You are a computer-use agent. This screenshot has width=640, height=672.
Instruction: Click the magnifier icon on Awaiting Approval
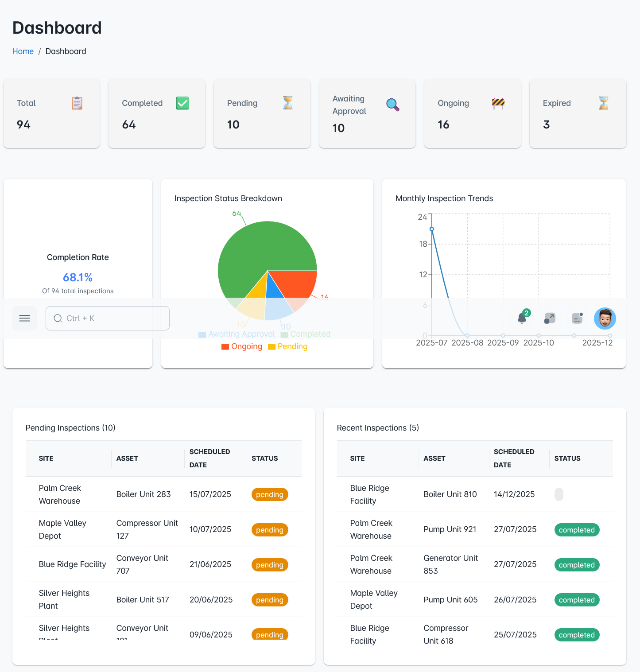392,105
